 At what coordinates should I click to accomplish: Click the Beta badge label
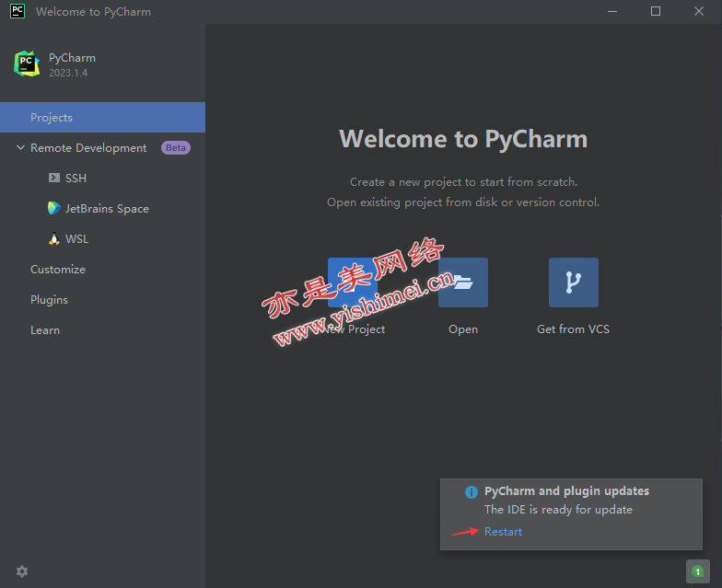pyautogui.click(x=175, y=147)
